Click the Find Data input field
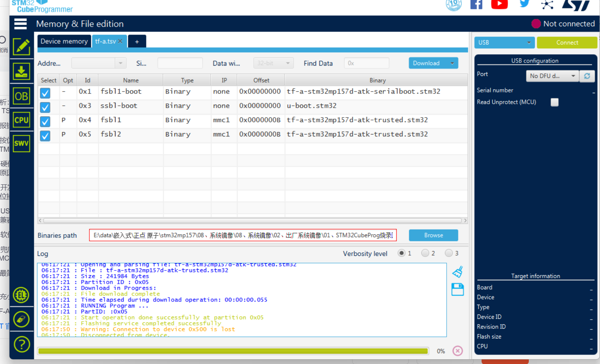600x364 pixels. pyautogui.click(x=367, y=63)
